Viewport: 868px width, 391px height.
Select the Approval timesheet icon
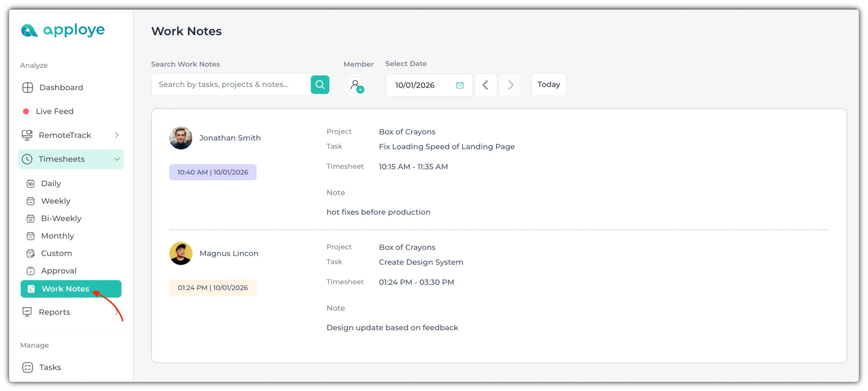[31, 271]
